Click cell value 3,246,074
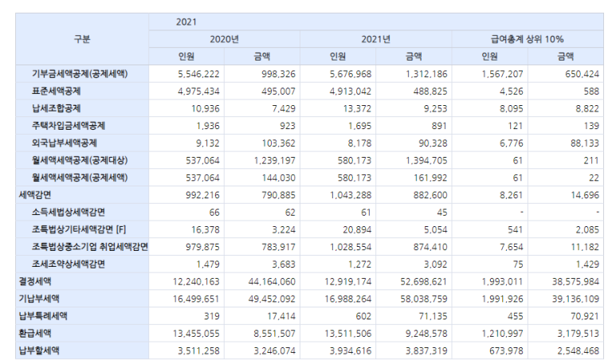 pos(275,350)
